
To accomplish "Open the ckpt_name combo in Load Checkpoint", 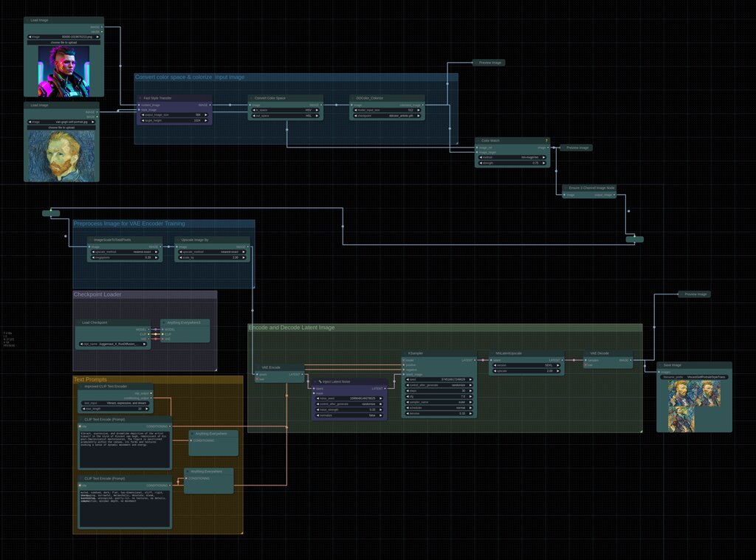I will pos(113,344).
